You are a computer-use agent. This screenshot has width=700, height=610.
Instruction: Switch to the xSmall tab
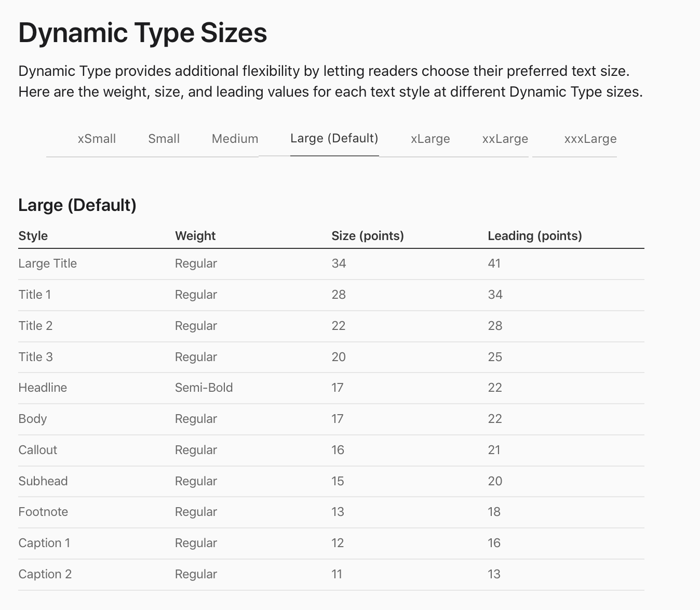click(97, 139)
